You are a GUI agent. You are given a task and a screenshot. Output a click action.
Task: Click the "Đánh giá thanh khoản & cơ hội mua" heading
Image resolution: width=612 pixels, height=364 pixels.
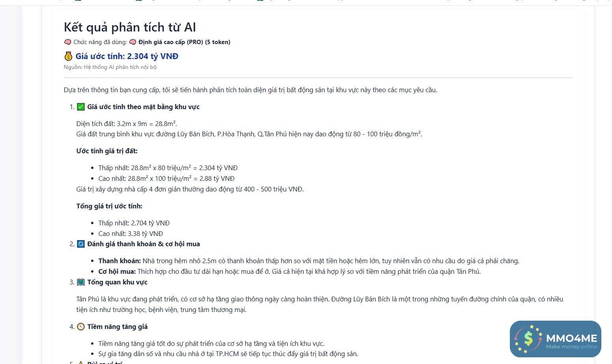[x=144, y=244]
